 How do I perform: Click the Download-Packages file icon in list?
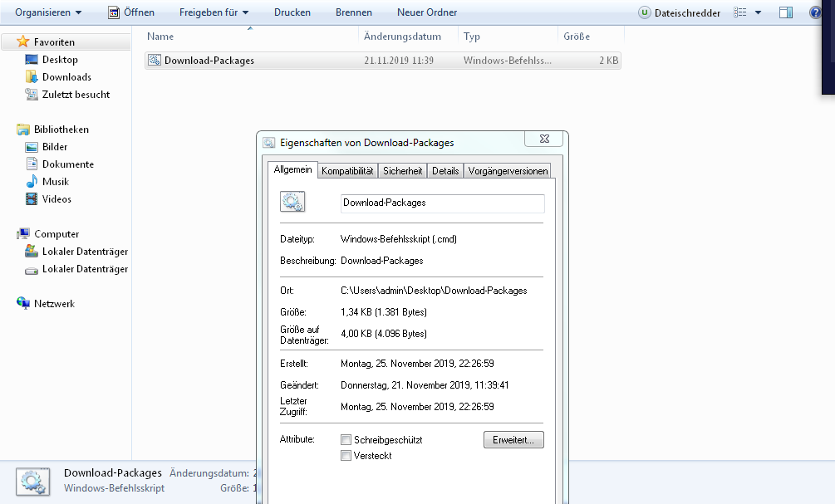click(155, 60)
